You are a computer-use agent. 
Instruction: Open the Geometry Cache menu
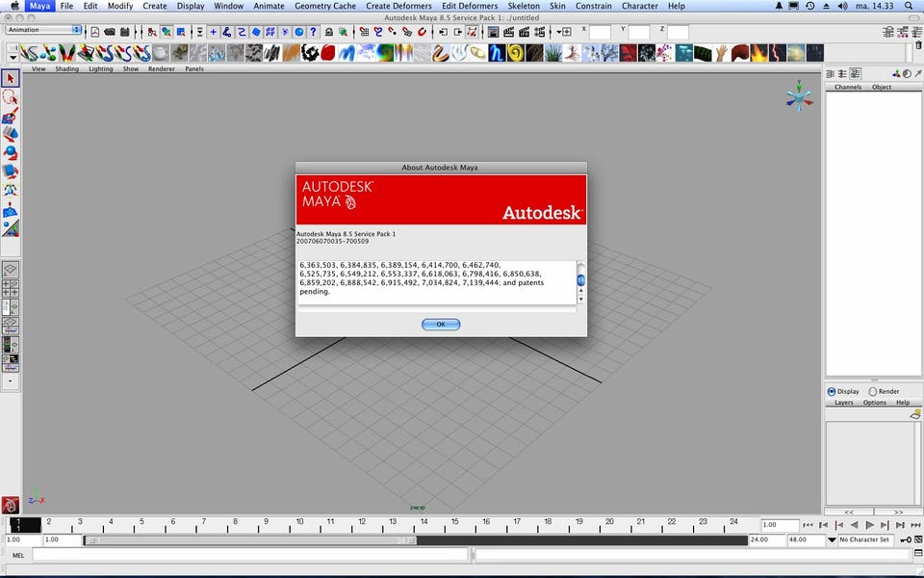pos(325,6)
